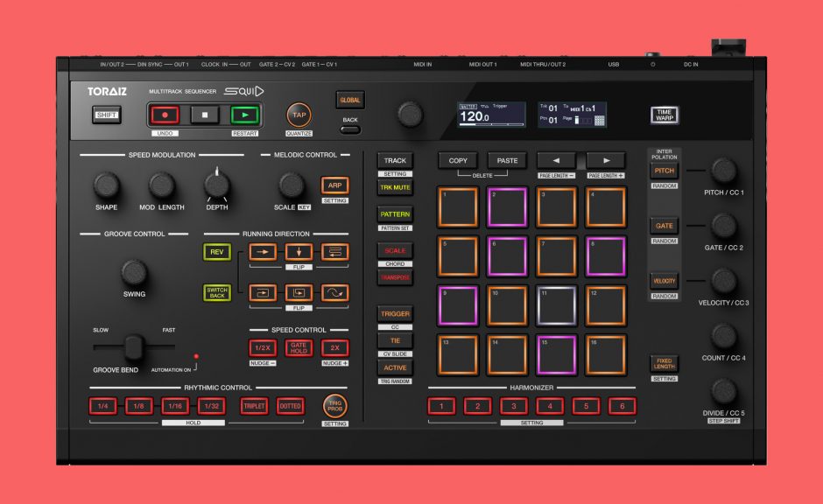Select the random cycle running direction icon

334,293
